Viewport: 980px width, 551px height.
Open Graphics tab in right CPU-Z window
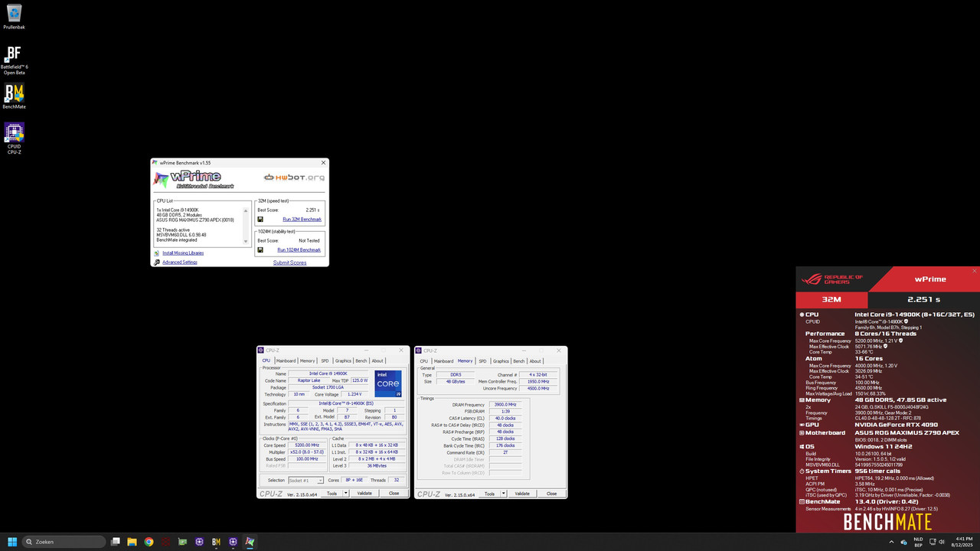(501, 361)
